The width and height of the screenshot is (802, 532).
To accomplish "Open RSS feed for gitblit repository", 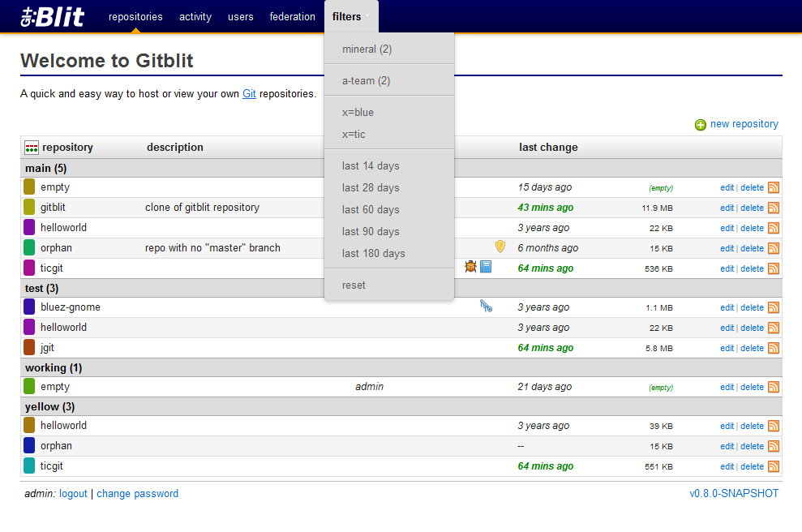I will point(774,208).
